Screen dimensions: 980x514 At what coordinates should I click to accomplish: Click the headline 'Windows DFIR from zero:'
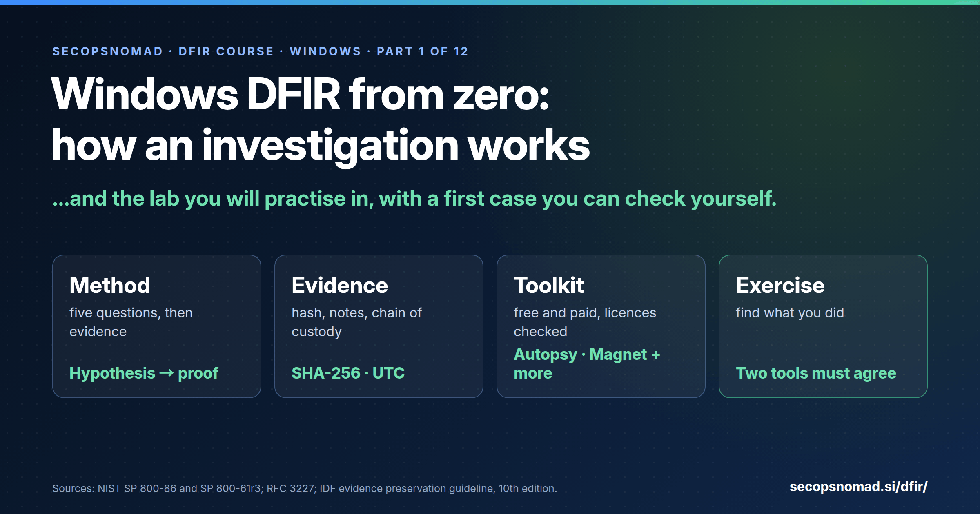(x=300, y=95)
